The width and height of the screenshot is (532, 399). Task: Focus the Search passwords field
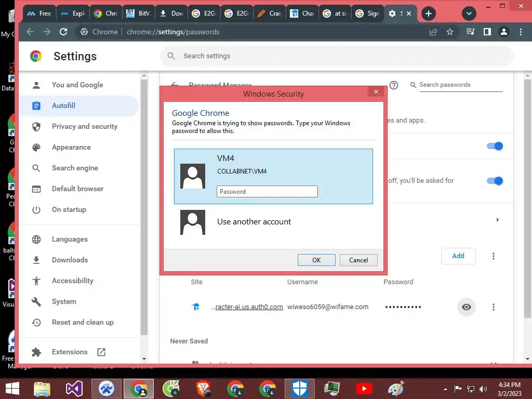pyautogui.click(x=460, y=85)
